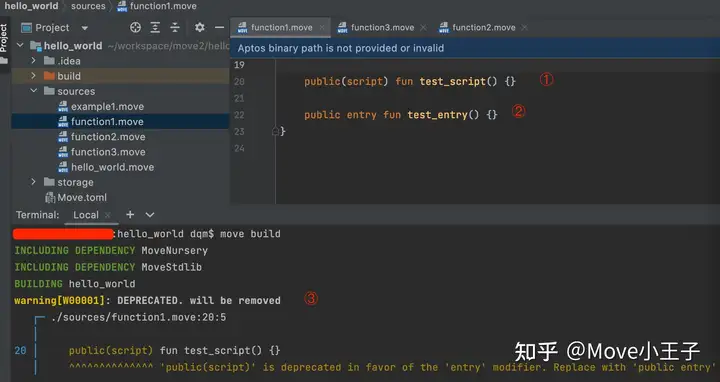This screenshot has width=720, height=382.
Task: Close the Local terminal session tab
Action: coord(107,215)
